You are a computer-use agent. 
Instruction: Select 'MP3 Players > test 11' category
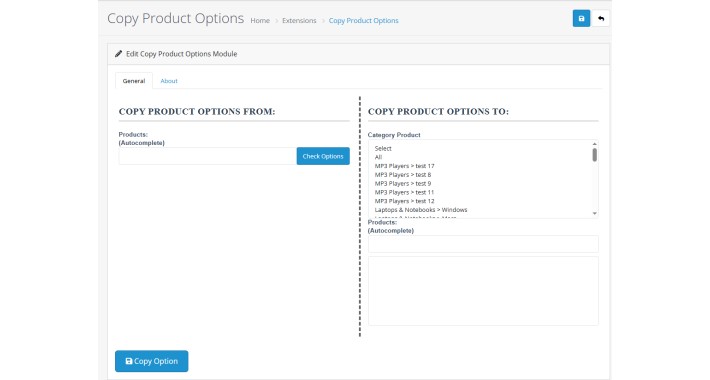pyautogui.click(x=480, y=192)
